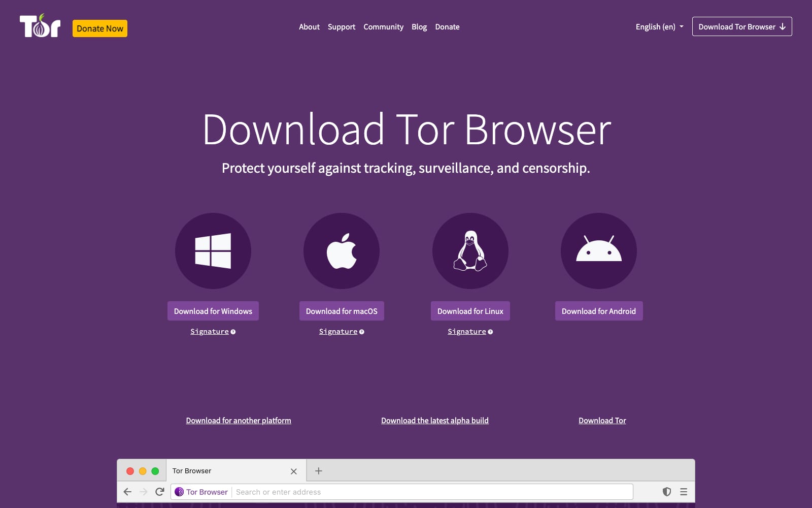Image resolution: width=812 pixels, height=508 pixels.
Task: Click the Linux penguin circle icon
Action: click(x=470, y=251)
